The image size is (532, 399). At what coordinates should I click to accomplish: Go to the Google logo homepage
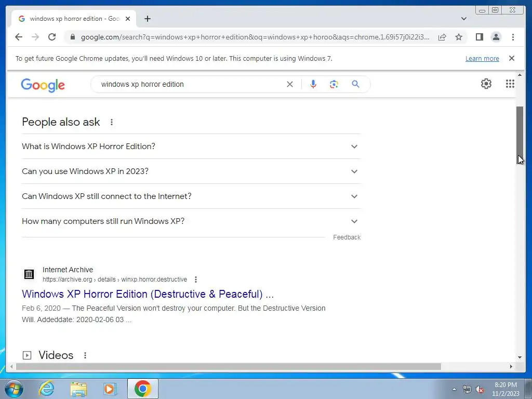tap(43, 85)
